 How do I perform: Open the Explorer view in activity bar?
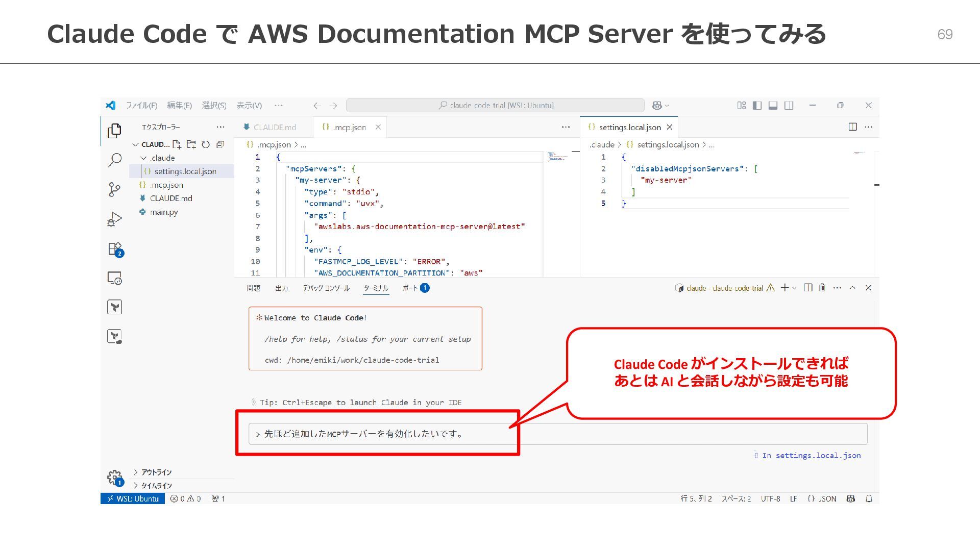coord(115,131)
